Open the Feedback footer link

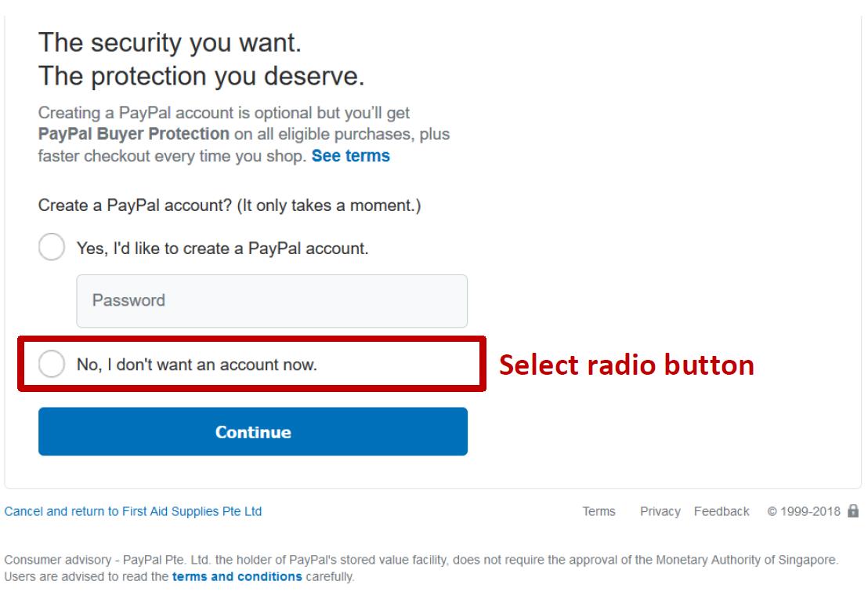pos(722,511)
